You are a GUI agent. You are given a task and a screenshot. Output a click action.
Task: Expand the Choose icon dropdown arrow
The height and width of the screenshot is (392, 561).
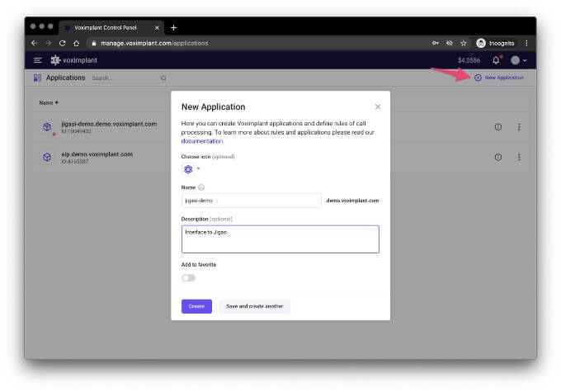[198, 168]
